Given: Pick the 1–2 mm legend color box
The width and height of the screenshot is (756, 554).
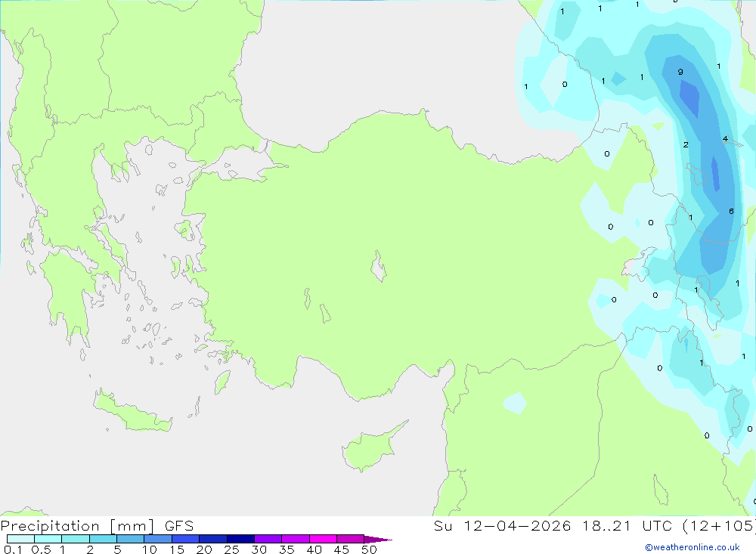Looking at the screenshot, I should 76,539.
